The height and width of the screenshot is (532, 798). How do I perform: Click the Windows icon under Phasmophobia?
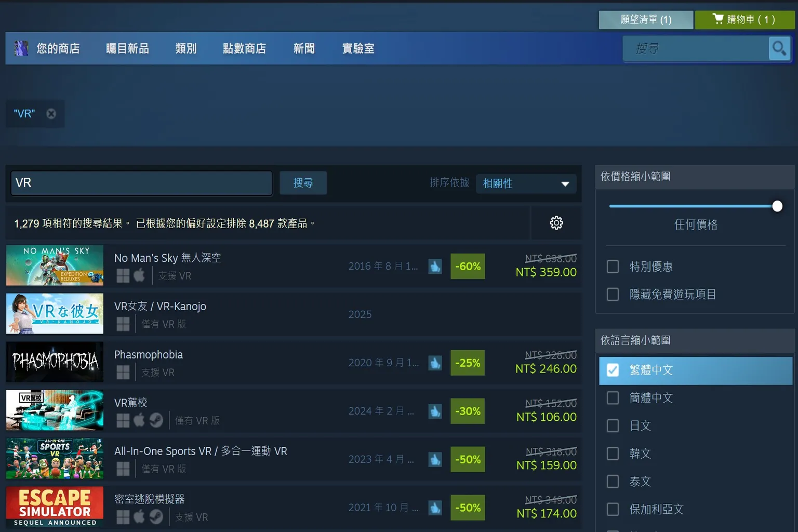123,372
